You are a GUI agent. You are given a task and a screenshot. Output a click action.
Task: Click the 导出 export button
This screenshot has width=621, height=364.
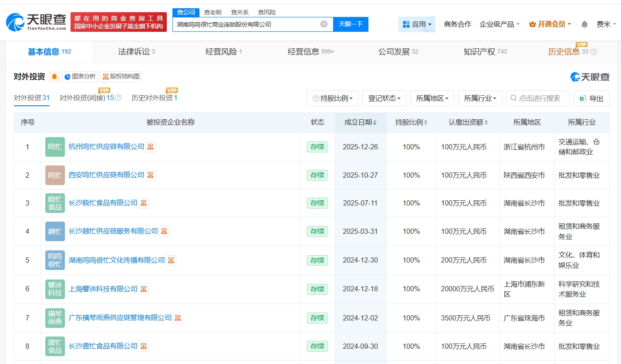click(591, 98)
